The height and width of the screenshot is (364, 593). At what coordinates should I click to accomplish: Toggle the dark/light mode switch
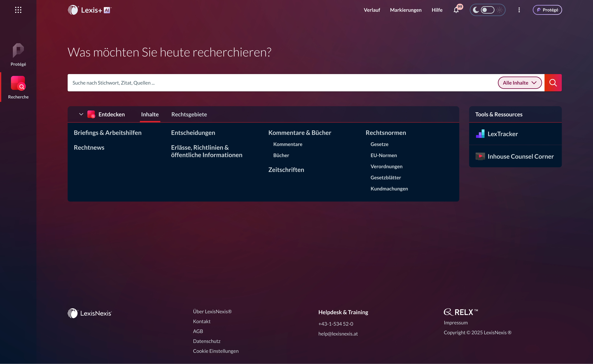coord(488,10)
